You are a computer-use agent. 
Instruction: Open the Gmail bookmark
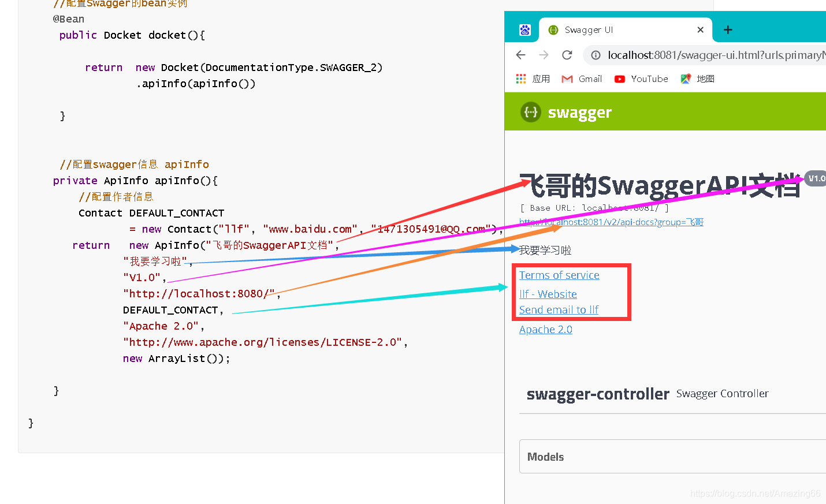click(x=582, y=79)
